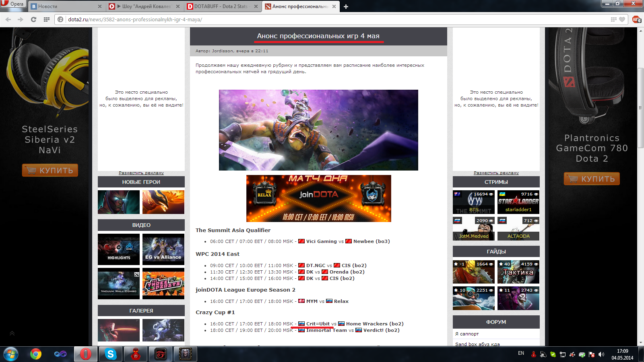The height and width of the screenshot is (362, 644).
Task: Open the Opera taskbar button
Action: (85, 354)
